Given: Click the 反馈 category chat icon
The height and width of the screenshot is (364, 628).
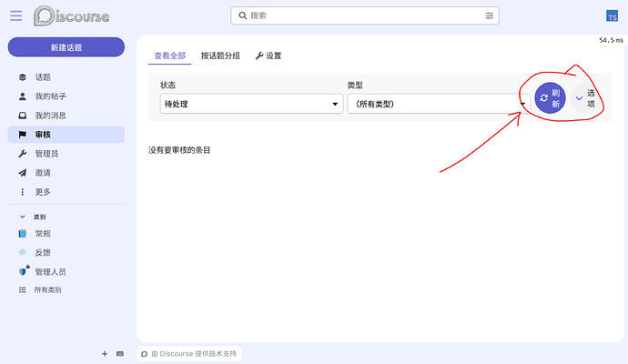Looking at the screenshot, I should click(23, 253).
